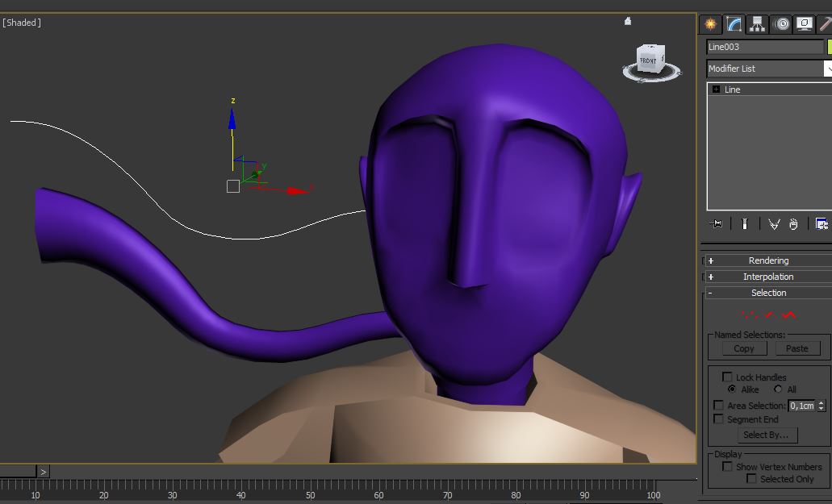832x504 pixels.
Task: Click the Copy named selections button
Action: coord(743,348)
